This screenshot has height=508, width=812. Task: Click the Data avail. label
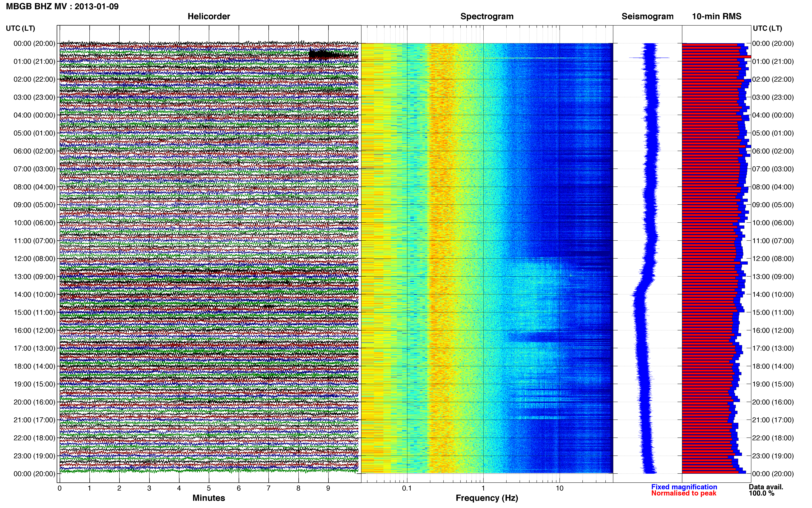[766, 487]
